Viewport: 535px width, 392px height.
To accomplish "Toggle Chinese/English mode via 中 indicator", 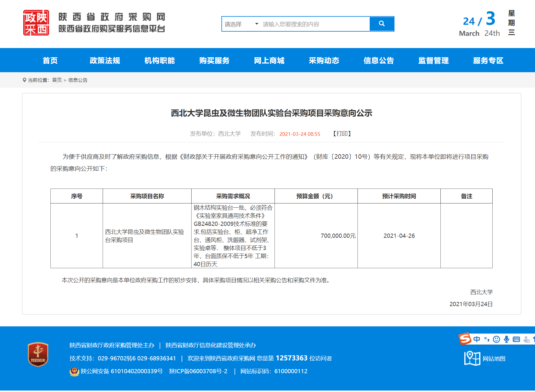I will pyautogui.click(x=477, y=339).
